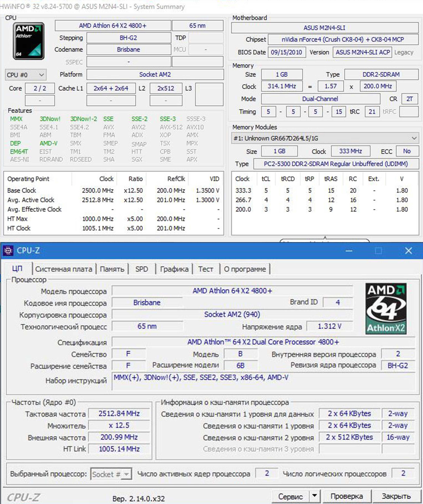
Task: Click the Chipset nVidia nForce4 field
Action: pos(343,39)
